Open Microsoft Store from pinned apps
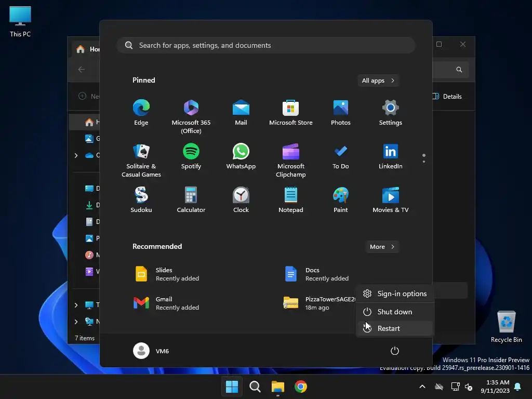Viewport: 532px width, 399px height. pos(291,113)
